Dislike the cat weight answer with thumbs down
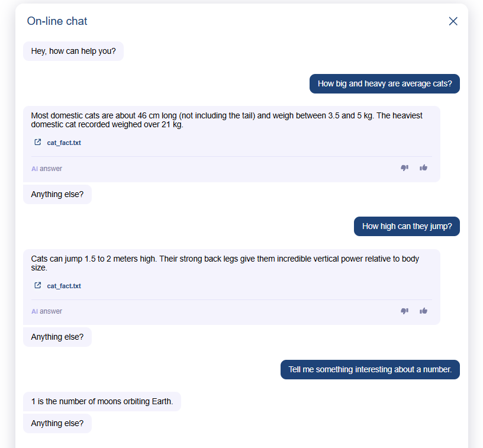The image size is (483, 448). point(405,168)
